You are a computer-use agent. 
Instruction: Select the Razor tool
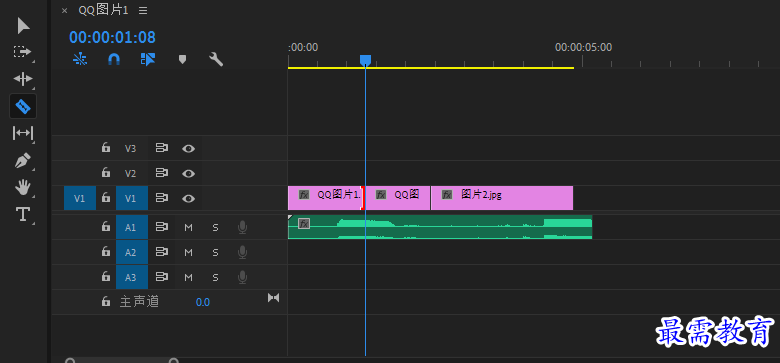(x=23, y=106)
